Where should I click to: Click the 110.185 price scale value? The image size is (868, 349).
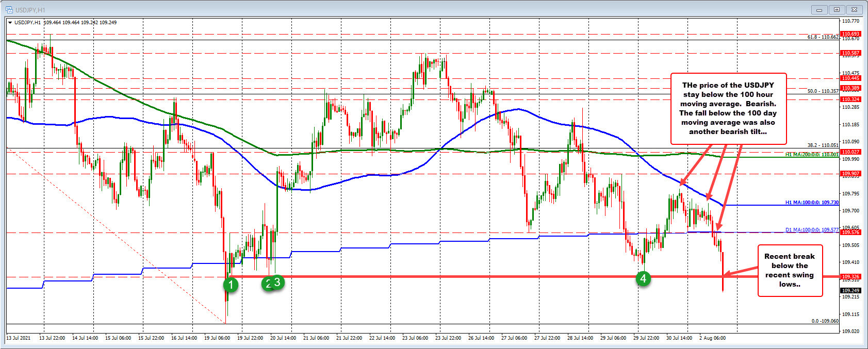tap(850, 125)
